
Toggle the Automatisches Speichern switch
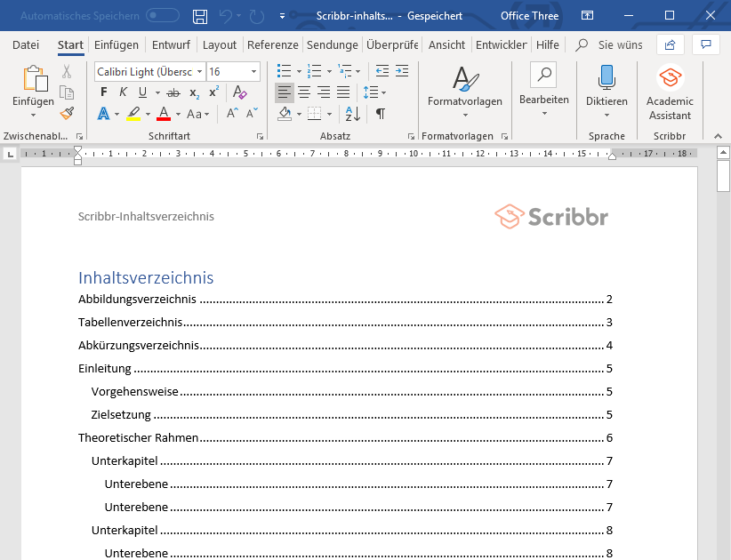[163, 16]
